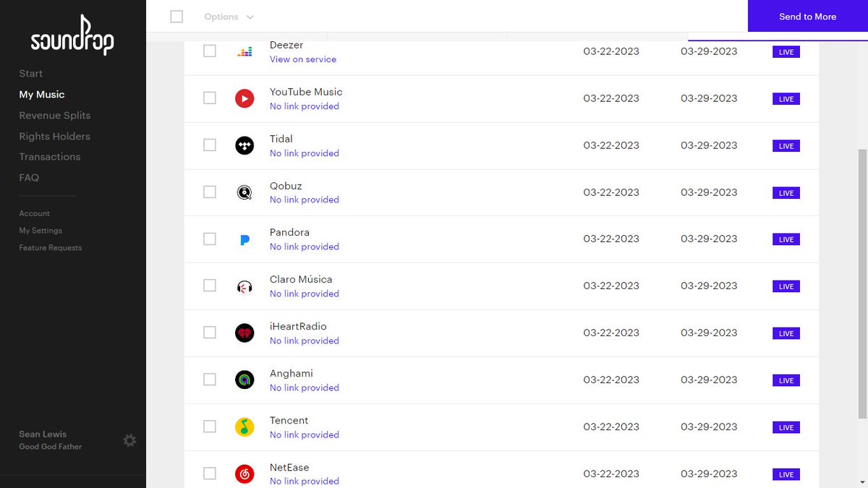Click the Claro Música logo icon

tap(244, 286)
